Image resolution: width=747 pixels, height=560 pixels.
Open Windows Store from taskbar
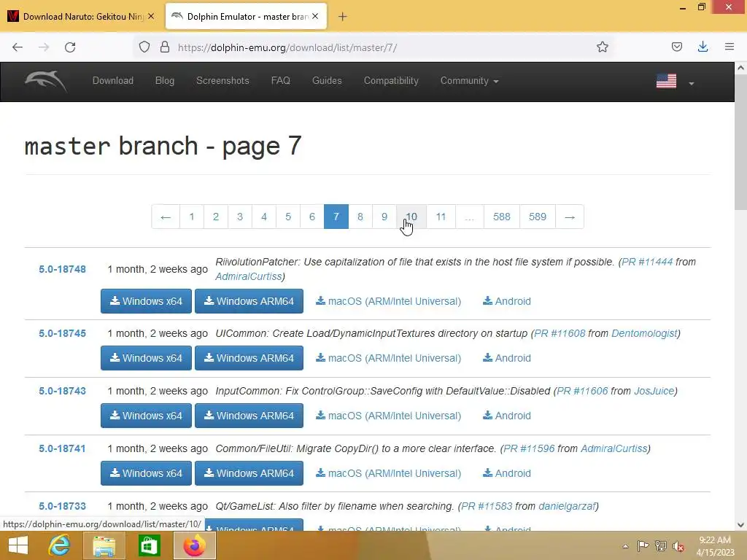coord(149,545)
